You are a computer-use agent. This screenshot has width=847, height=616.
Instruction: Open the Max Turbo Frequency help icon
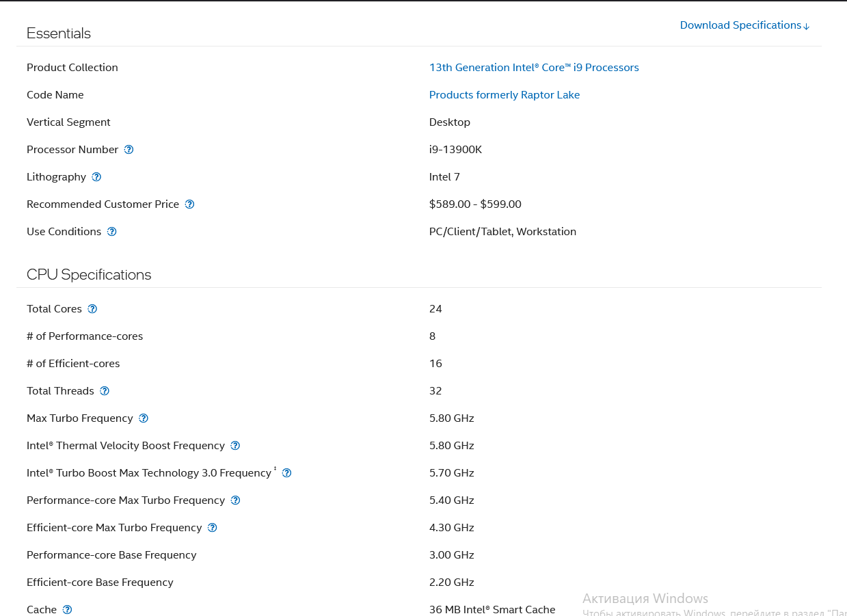tap(144, 418)
